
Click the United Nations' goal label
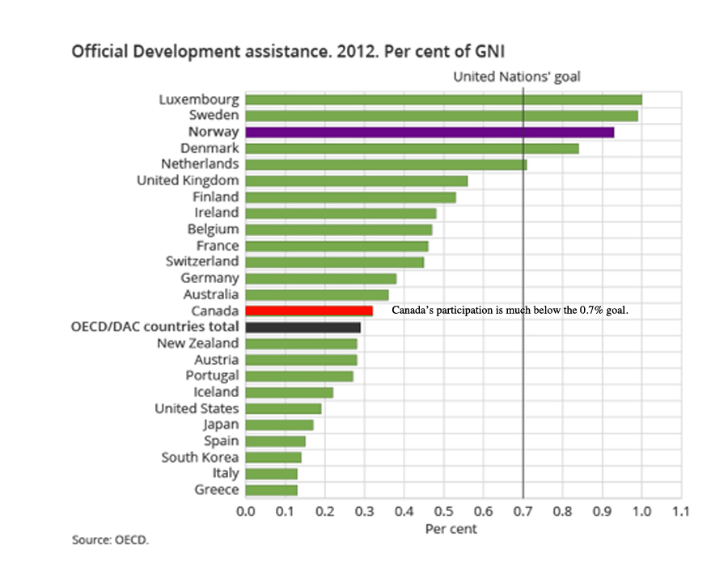click(516, 77)
